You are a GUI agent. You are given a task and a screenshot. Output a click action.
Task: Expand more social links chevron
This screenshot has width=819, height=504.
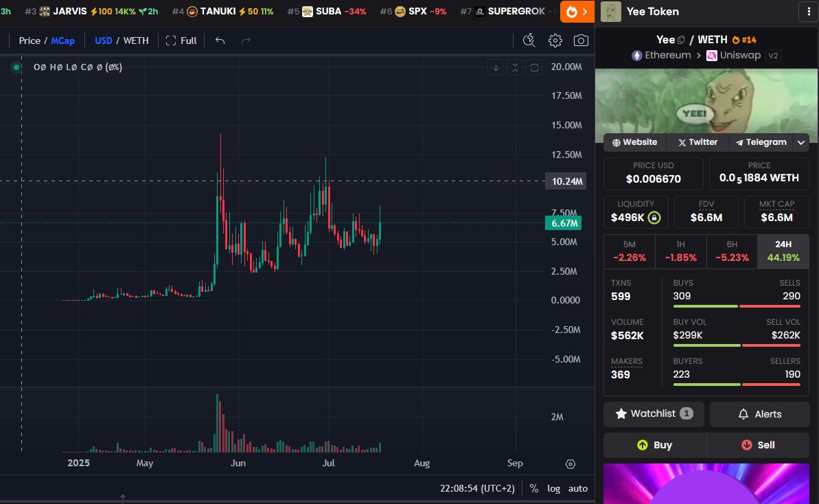point(801,142)
